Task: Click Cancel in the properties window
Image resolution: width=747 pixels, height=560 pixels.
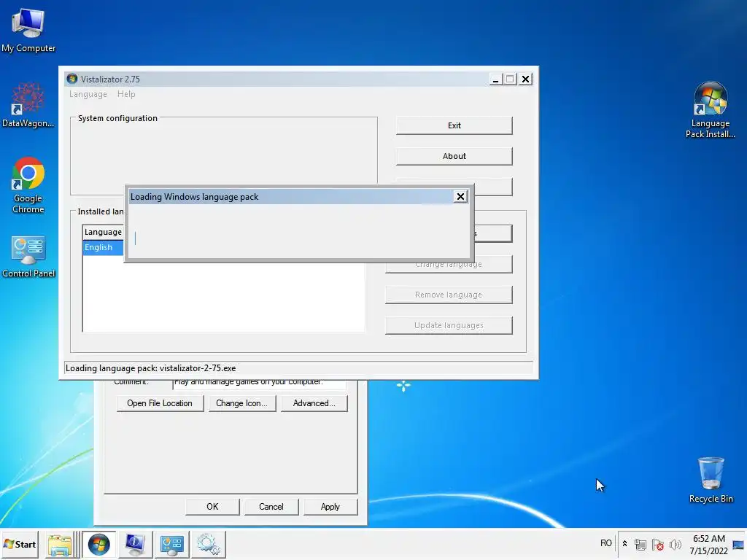Action: click(x=271, y=507)
